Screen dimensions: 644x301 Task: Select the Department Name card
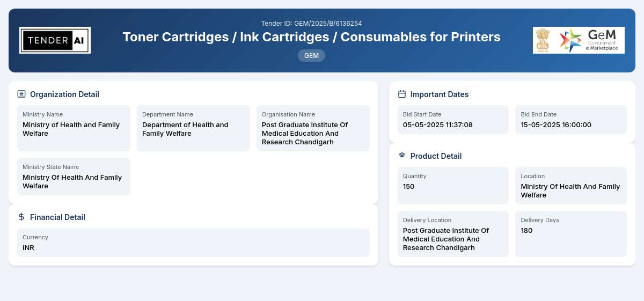(193, 128)
